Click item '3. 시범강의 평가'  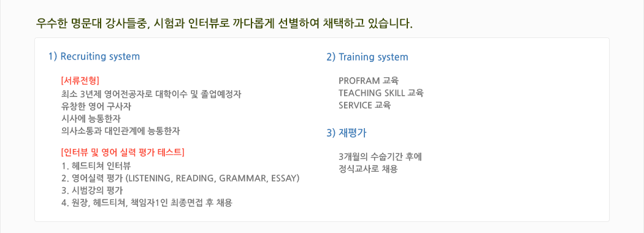point(91,191)
